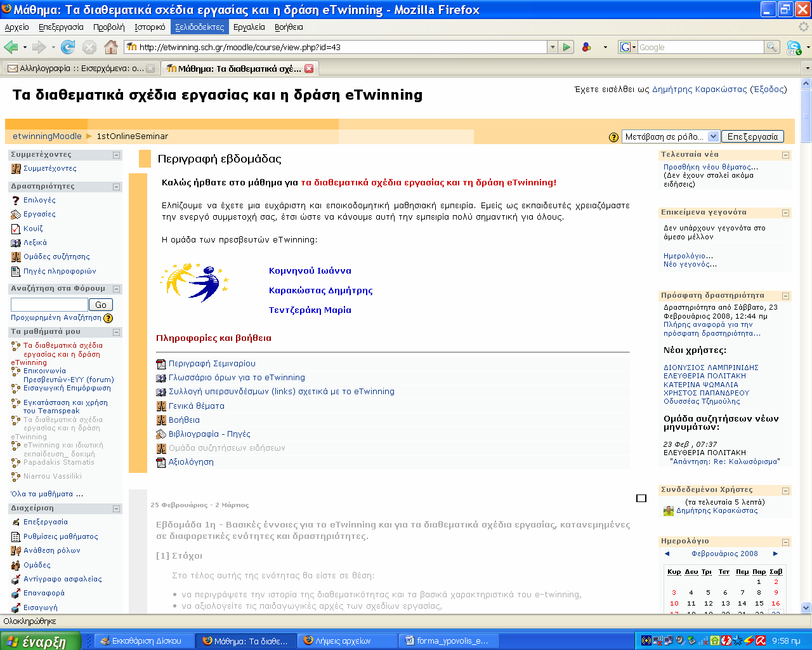Open the Αρχείο menu
Screen dimensions: 812x650
[17, 27]
